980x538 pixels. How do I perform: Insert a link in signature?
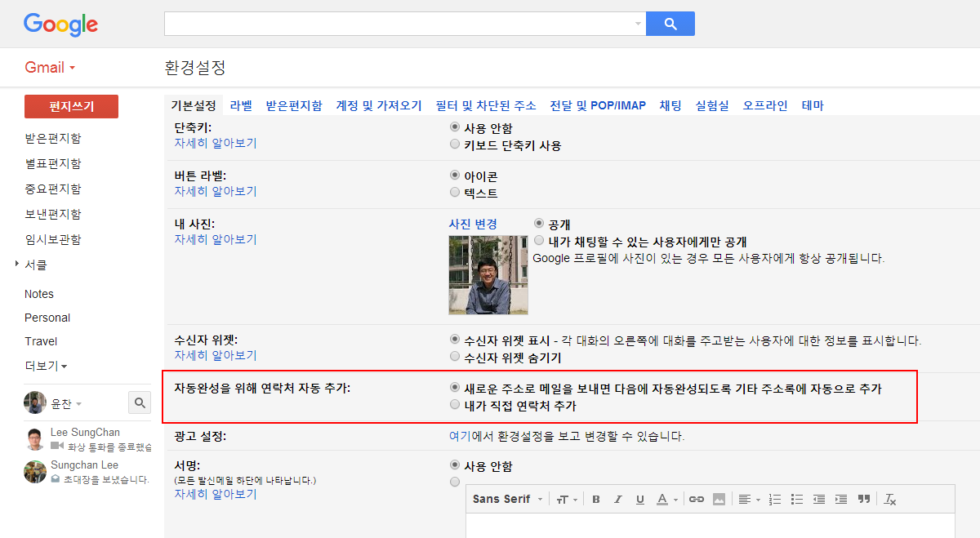click(696, 499)
